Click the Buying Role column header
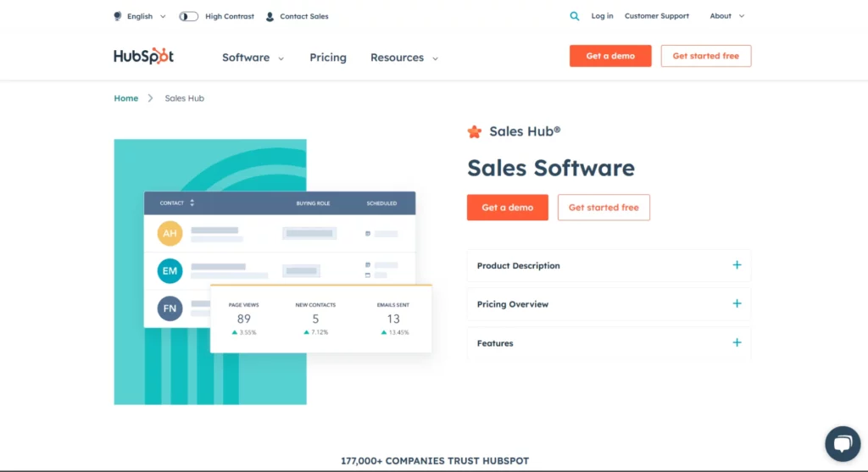Viewport: 868px width, 472px height. pyautogui.click(x=313, y=203)
